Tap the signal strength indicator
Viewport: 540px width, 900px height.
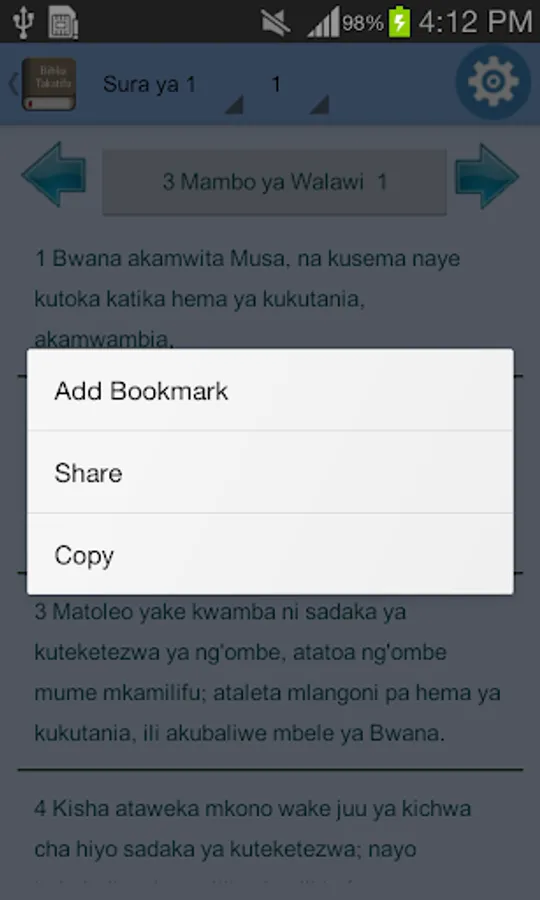click(x=323, y=23)
